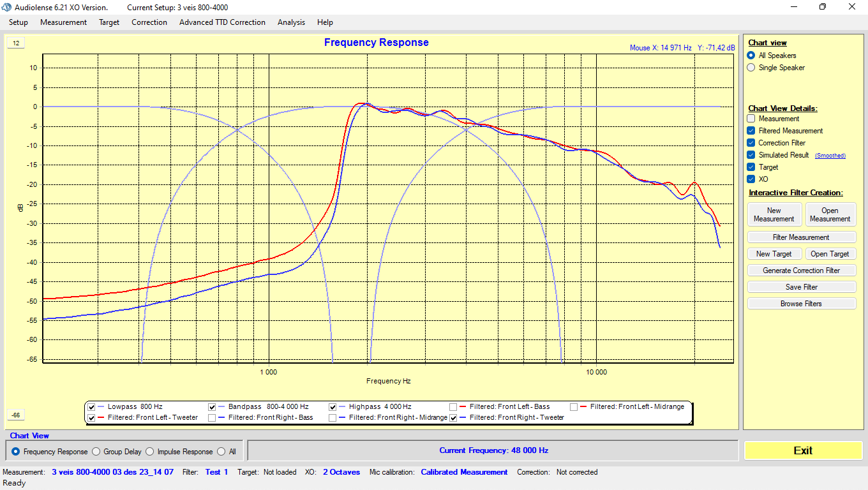Click the '10 000' frequency axis label
The image size is (868, 490).
click(x=596, y=372)
